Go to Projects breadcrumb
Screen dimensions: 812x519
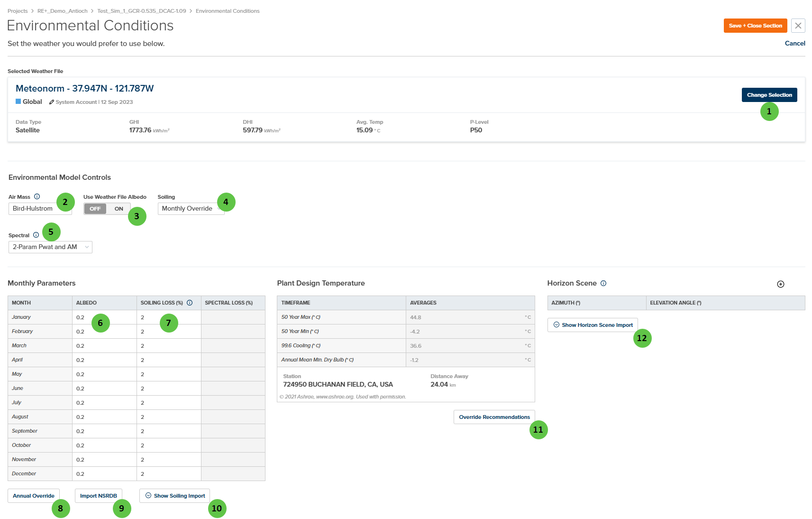pos(18,11)
